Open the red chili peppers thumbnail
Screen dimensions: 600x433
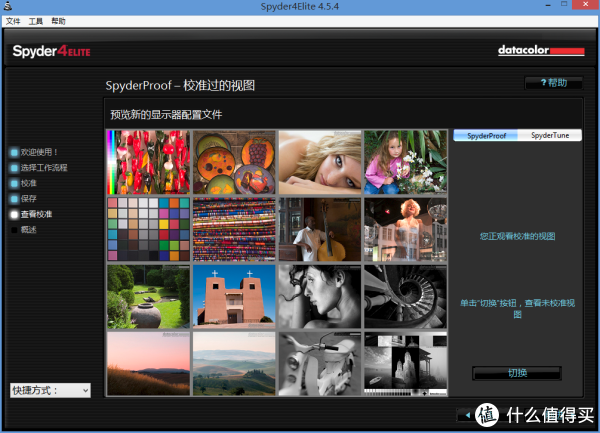click(148, 162)
